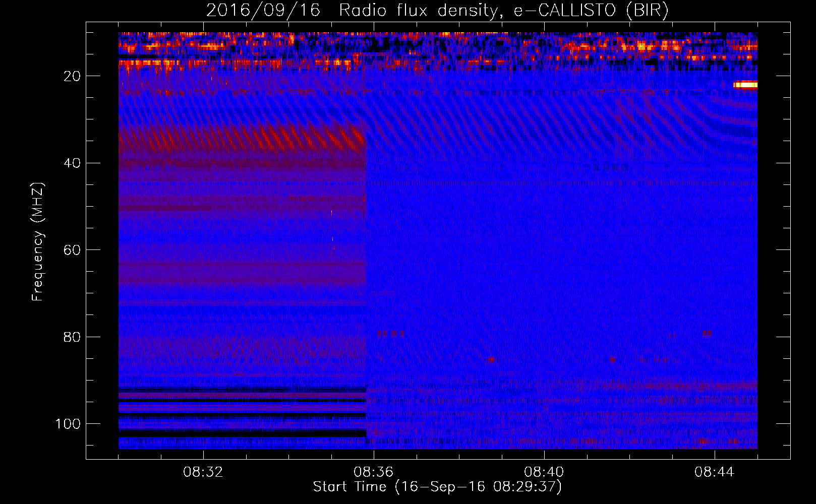Click the 100 frequency tick label
Screen dimensions: 816x504
click(68, 424)
